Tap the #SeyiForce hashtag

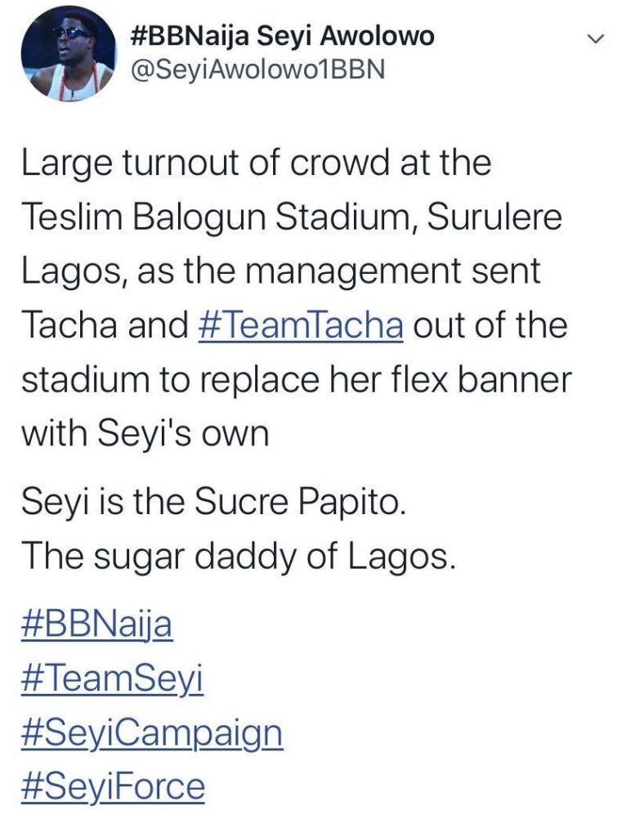[112, 786]
